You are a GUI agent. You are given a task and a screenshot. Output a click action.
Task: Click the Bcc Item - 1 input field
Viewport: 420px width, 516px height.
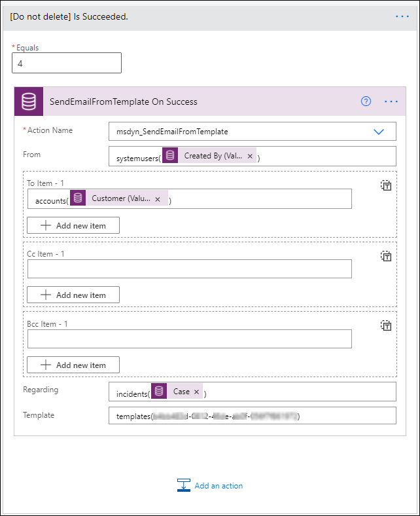coord(190,339)
